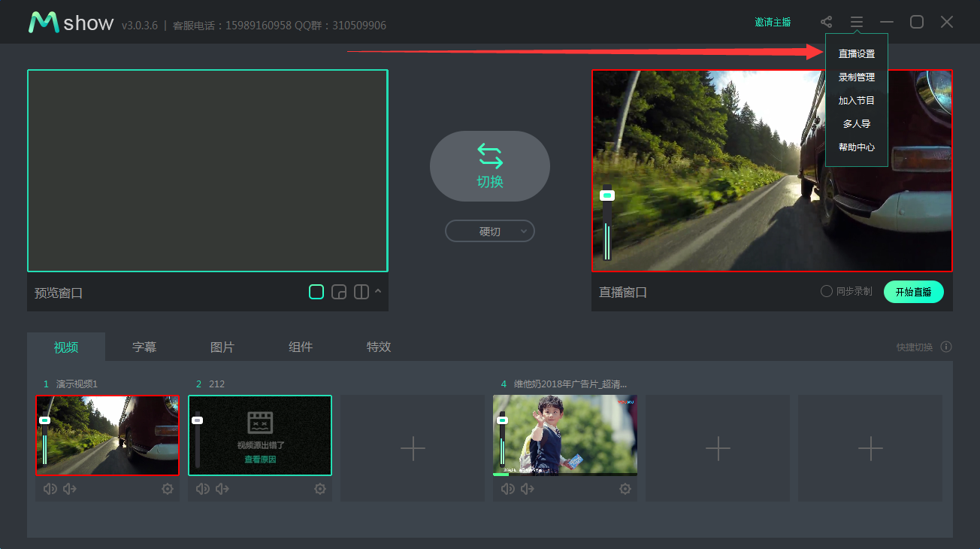Click the 直播窗口 label
The height and width of the screenshot is (549, 980).
click(623, 293)
